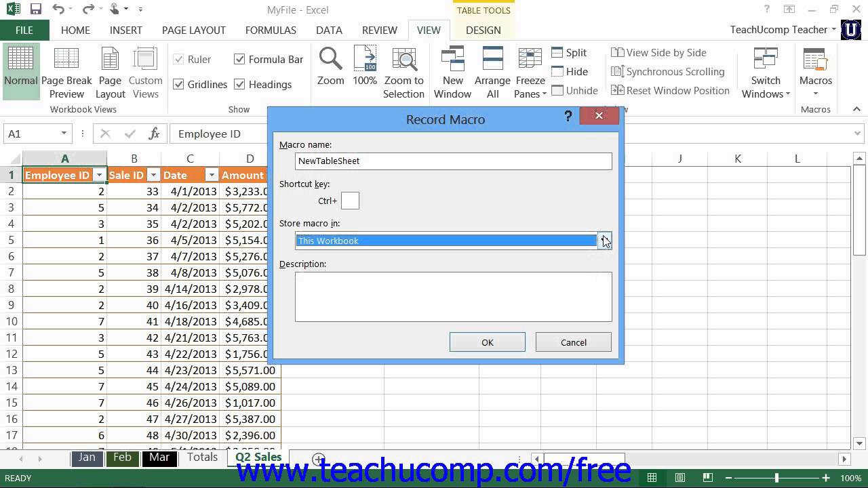Click the Zoom magnifier button
The height and width of the screenshot is (488, 868).
[x=331, y=66]
